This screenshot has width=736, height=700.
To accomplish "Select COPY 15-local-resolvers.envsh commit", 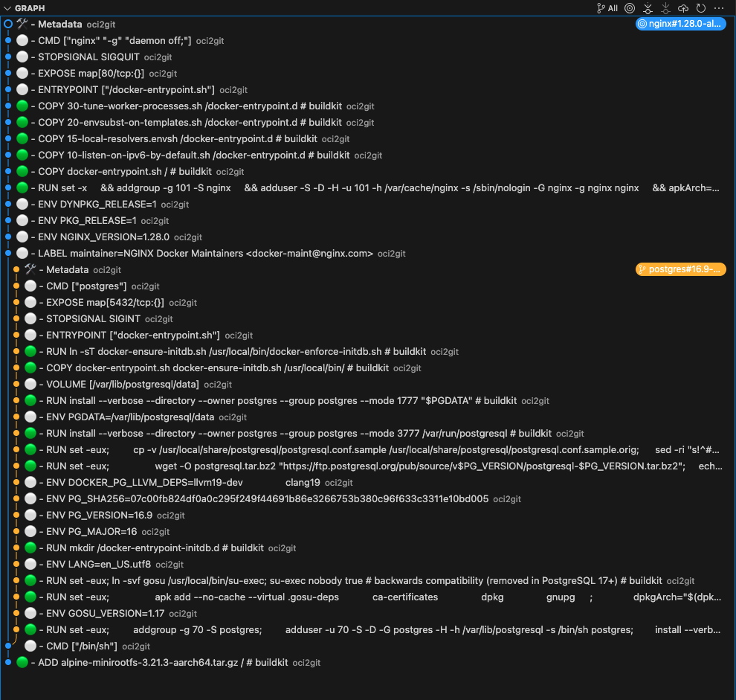I will (x=368, y=138).
